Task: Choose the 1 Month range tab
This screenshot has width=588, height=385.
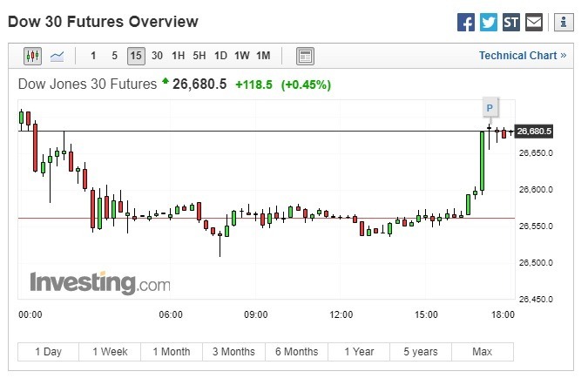Action: [x=172, y=352]
